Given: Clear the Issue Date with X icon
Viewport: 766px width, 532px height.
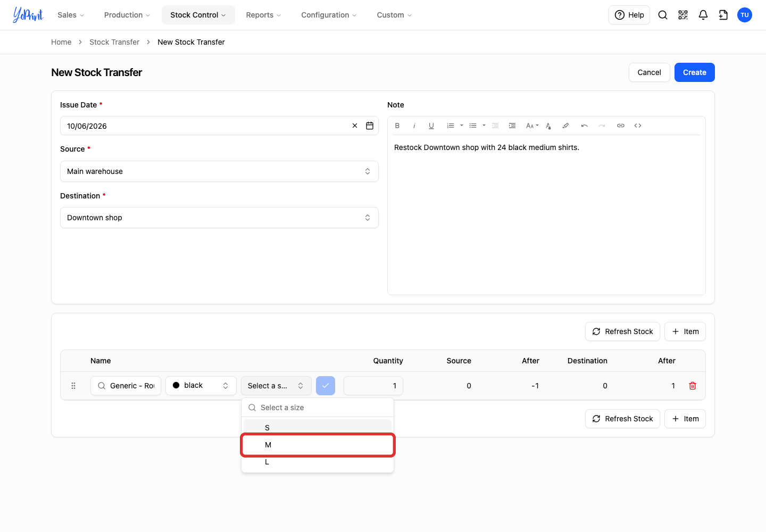Looking at the screenshot, I should (x=355, y=126).
